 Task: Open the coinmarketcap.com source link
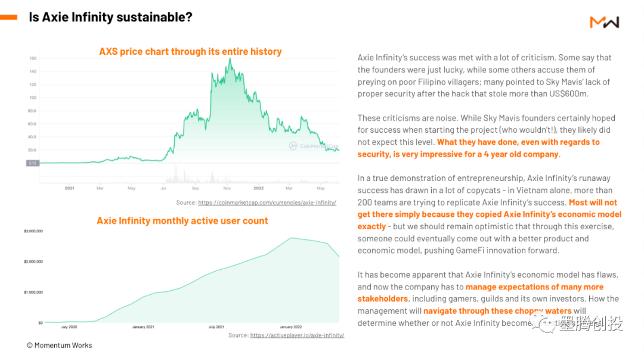267,203
